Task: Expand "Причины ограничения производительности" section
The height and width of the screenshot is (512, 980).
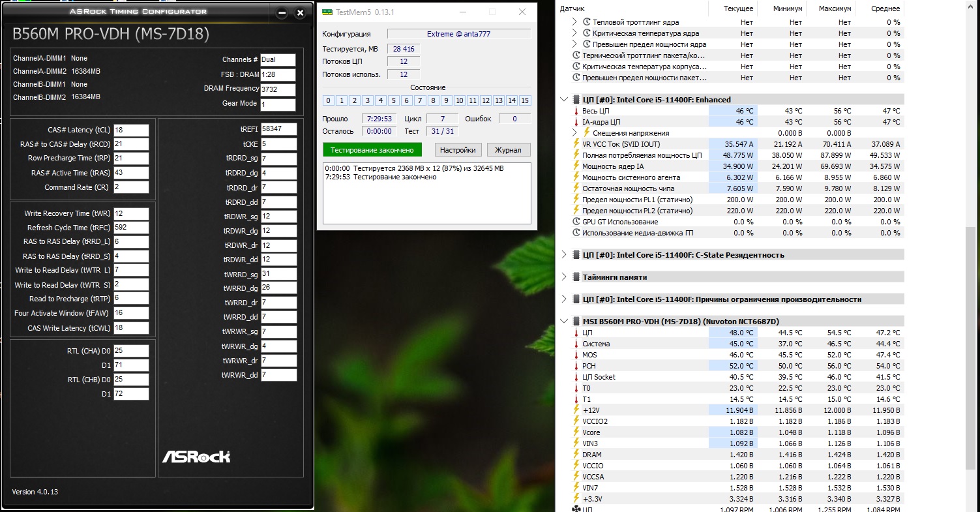Action: pyautogui.click(x=565, y=299)
